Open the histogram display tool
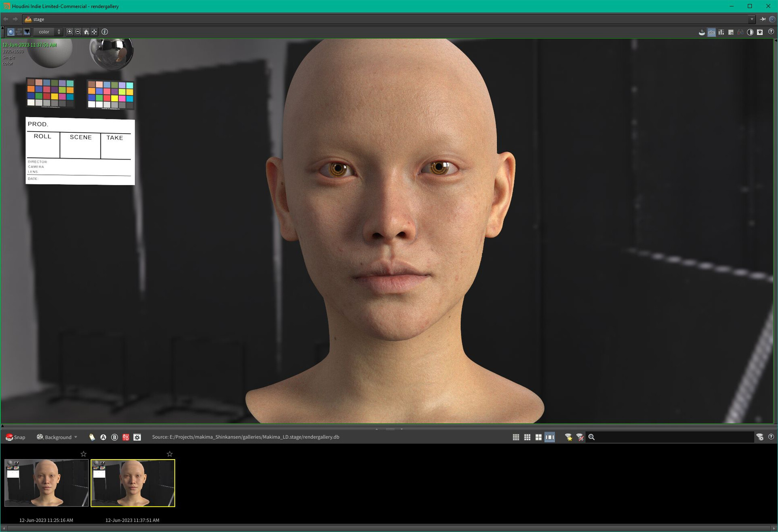The image size is (778, 532). pos(27,32)
